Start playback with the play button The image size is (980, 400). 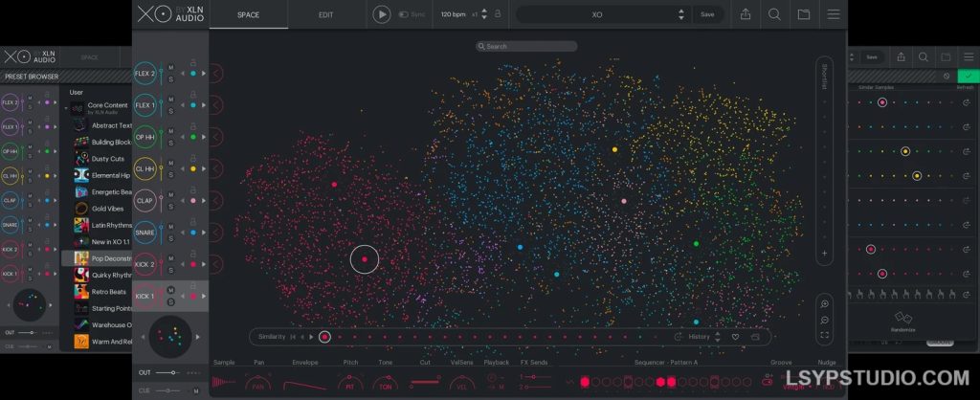coord(381,14)
